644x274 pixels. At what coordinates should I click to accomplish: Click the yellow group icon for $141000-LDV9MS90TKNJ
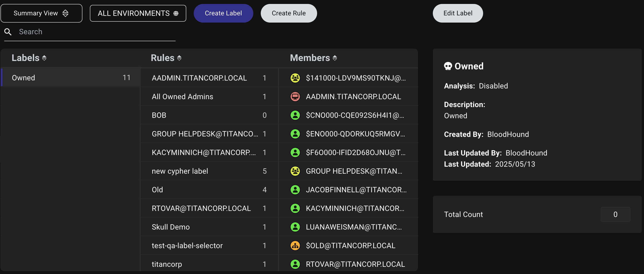point(295,78)
